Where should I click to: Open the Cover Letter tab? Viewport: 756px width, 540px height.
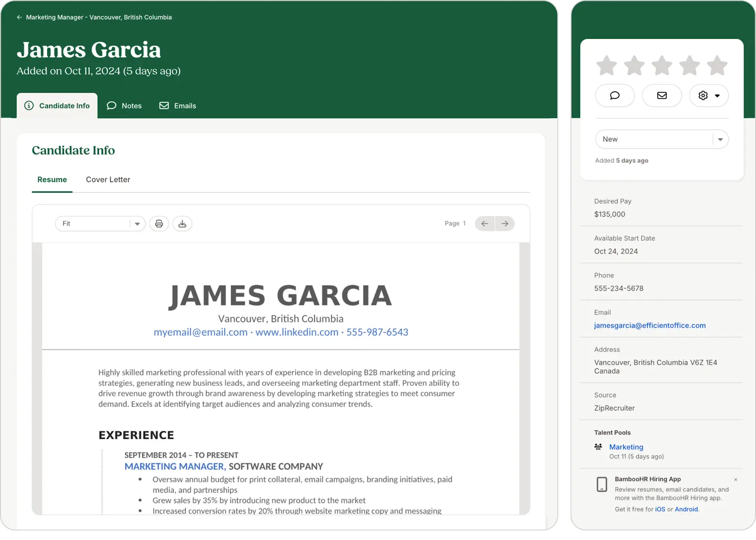click(108, 180)
